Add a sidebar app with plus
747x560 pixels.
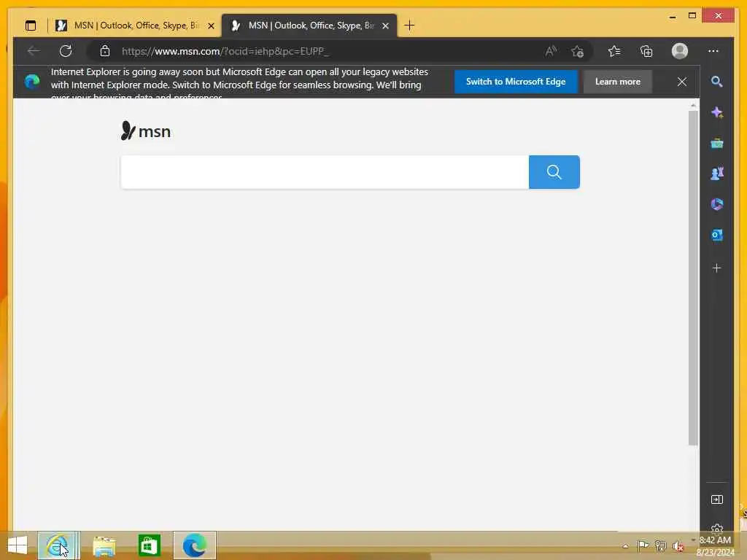pyautogui.click(x=716, y=268)
